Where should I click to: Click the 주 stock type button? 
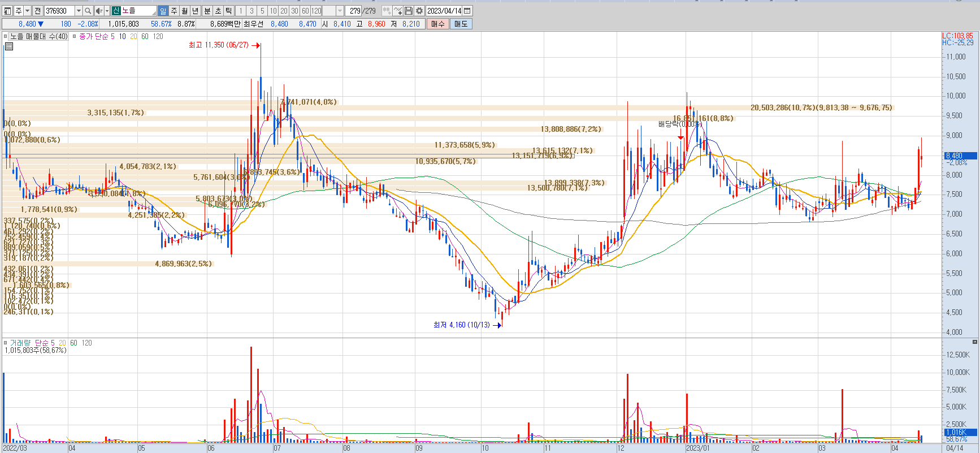click(x=19, y=11)
